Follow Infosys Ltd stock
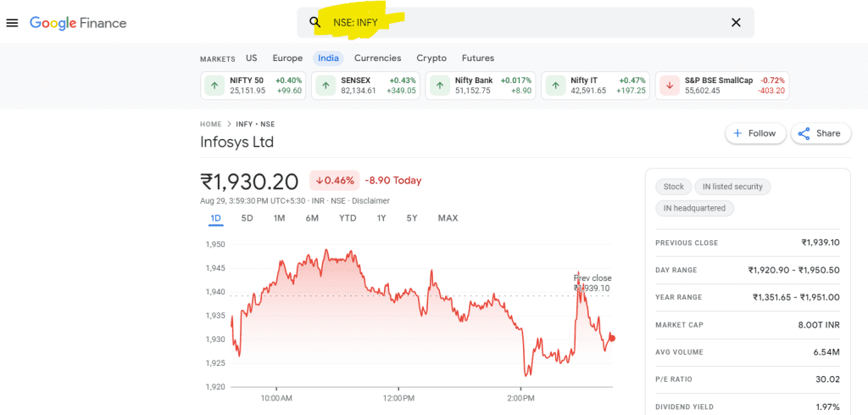This screenshot has width=868, height=415. tap(754, 133)
